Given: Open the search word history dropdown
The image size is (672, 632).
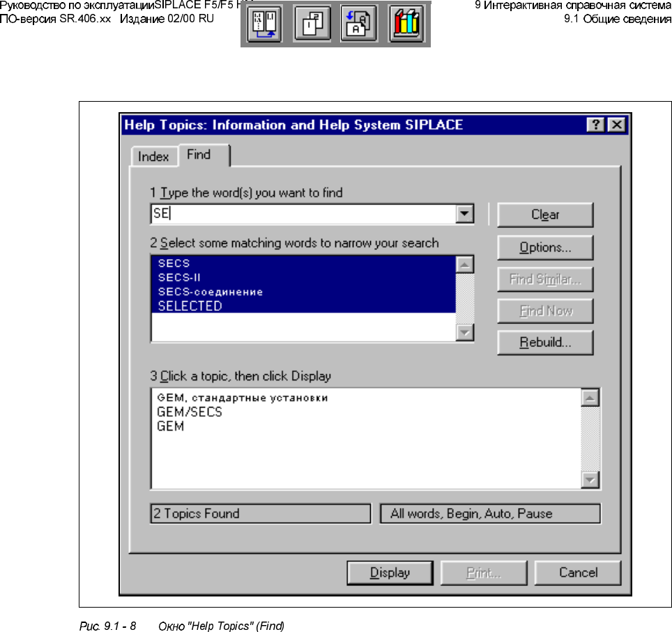Looking at the screenshot, I should point(464,213).
